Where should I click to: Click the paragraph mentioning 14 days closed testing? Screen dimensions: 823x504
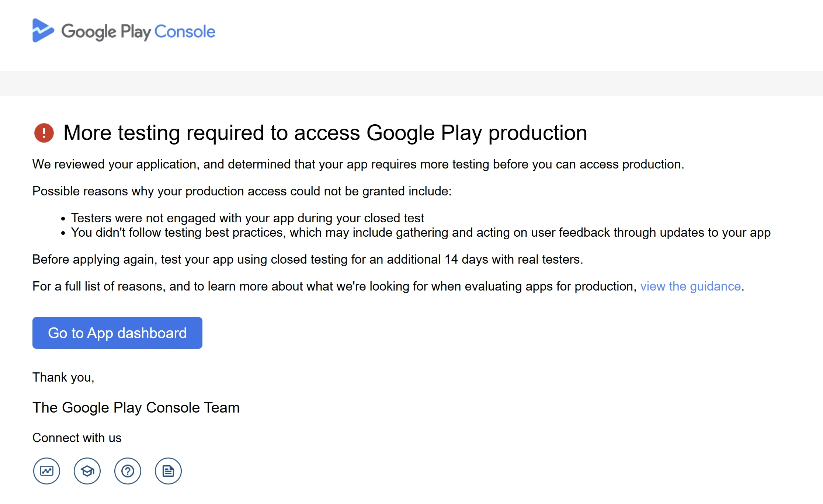click(x=308, y=259)
